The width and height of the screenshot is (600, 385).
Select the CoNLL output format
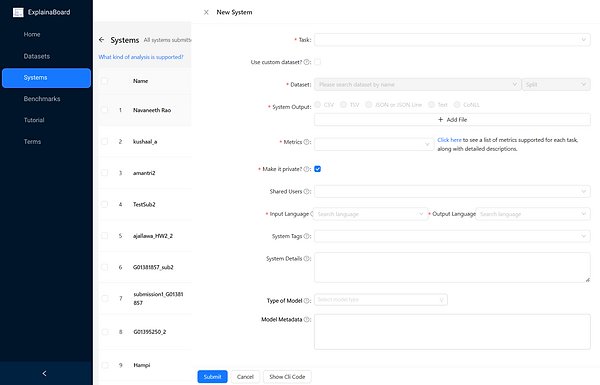click(x=457, y=104)
